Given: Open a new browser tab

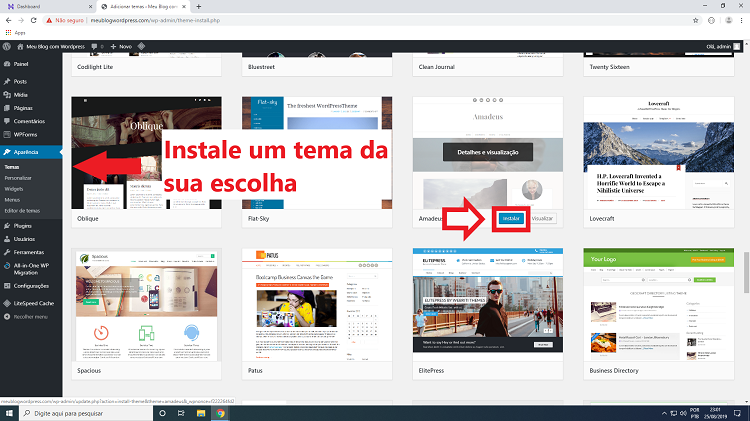Looking at the screenshot, I should [199, 7].
